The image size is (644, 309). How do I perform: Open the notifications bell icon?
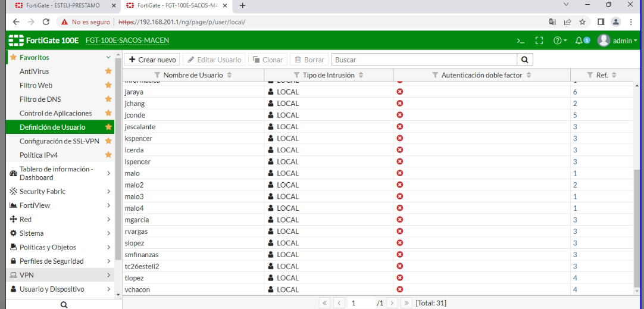tap(579, 40)
